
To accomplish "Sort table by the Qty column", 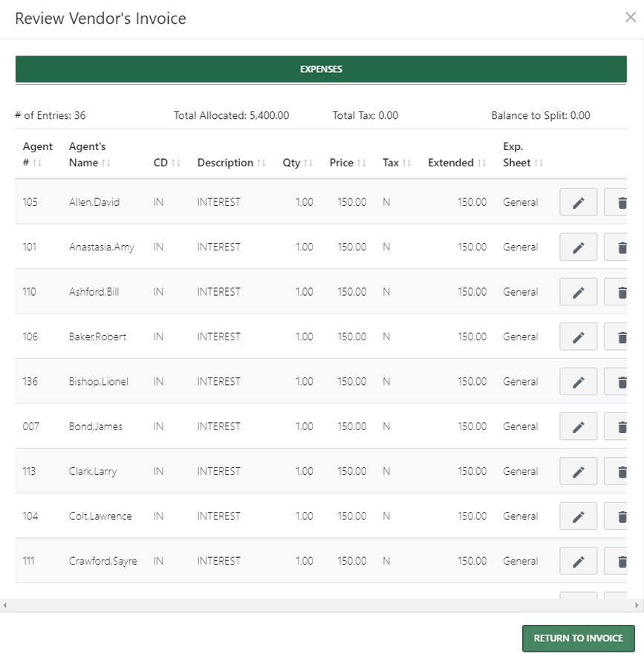I will (x=307, y=162).
